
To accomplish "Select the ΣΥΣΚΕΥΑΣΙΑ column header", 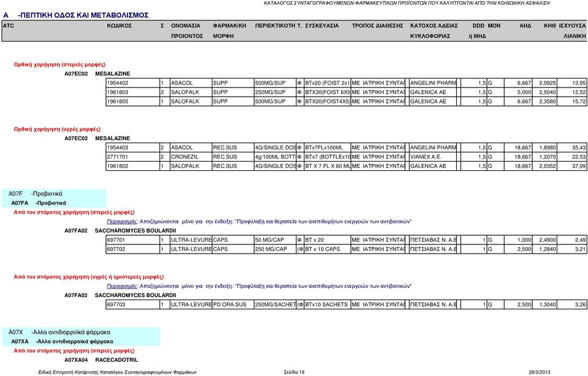I will pos(322,26).
